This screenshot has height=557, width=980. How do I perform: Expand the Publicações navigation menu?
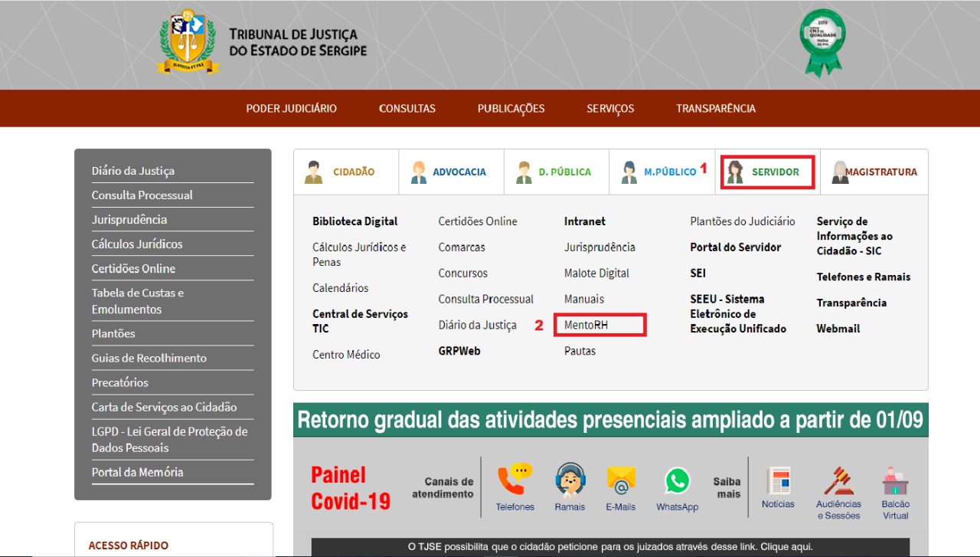pyautogui.click(x=511, y=109)
